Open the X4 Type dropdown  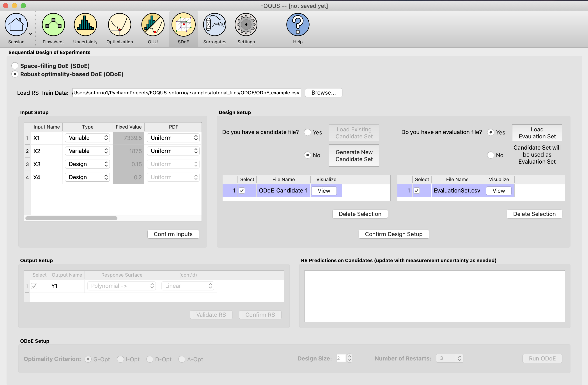[87, 177]
